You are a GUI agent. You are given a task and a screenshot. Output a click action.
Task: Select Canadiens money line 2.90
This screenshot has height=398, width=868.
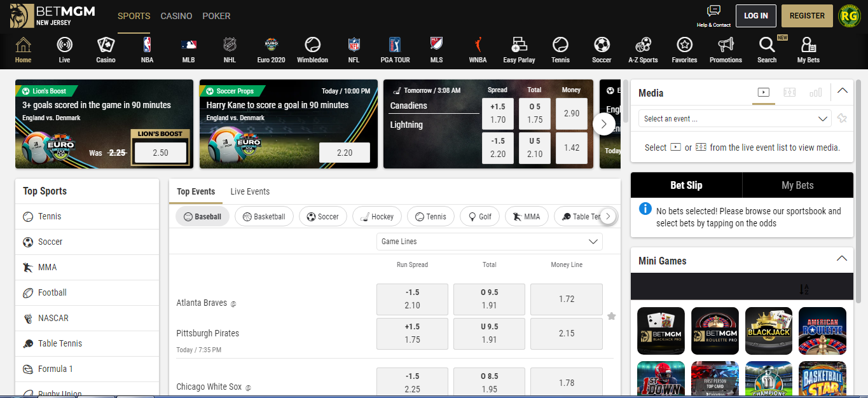572,113
